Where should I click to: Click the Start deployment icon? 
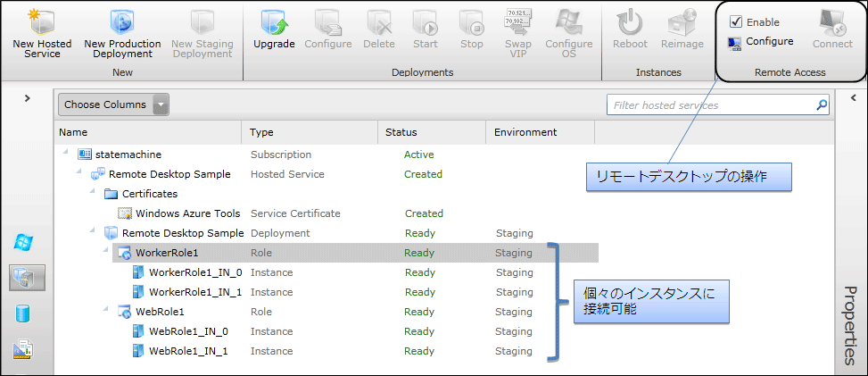coord(426,22)
